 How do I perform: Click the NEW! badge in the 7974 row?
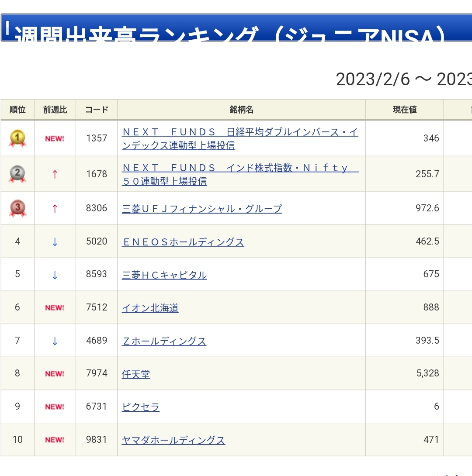[x=55, y=374]
